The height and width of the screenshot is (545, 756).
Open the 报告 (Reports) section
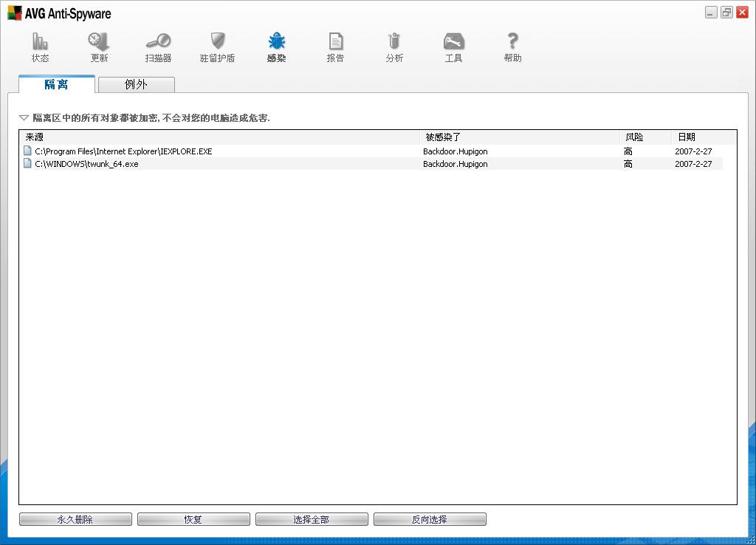coord(336,47)
